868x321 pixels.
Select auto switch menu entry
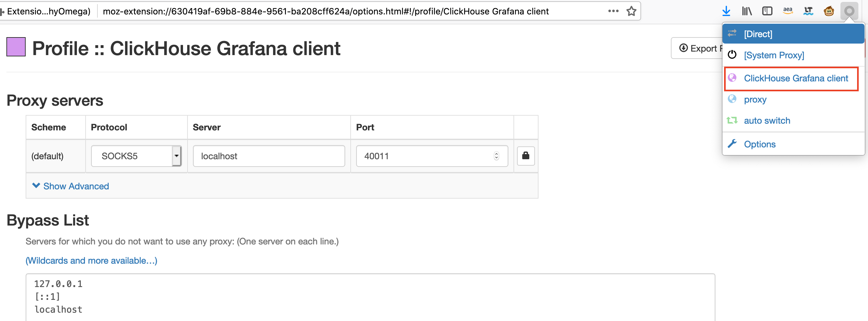point(793,120)
